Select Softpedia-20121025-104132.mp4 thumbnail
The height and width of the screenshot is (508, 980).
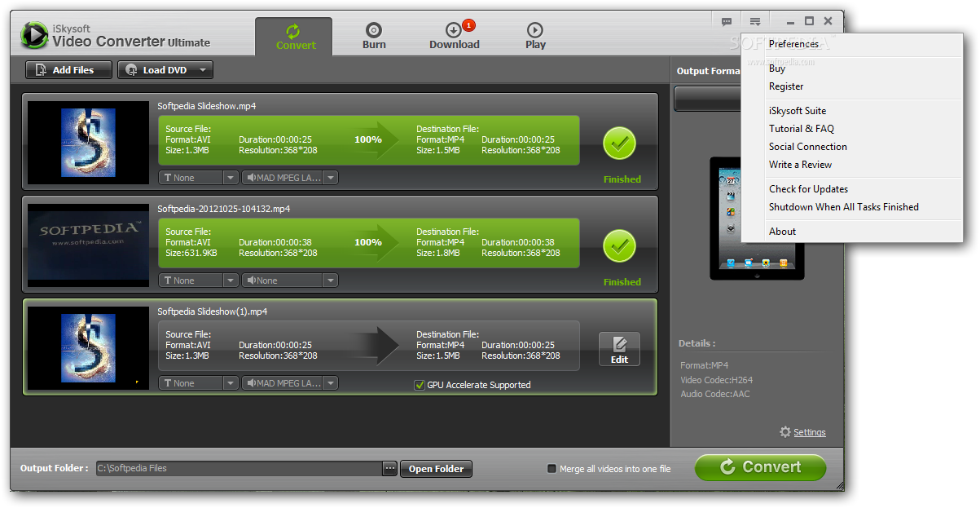(88, 245)
